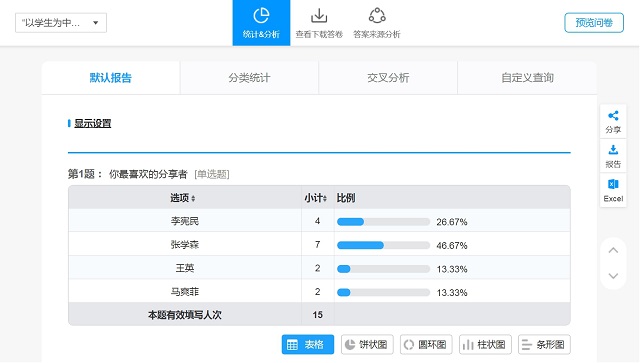Click the 26.67% progress bar
Viewport: 640px width, 363px height.
383,222
